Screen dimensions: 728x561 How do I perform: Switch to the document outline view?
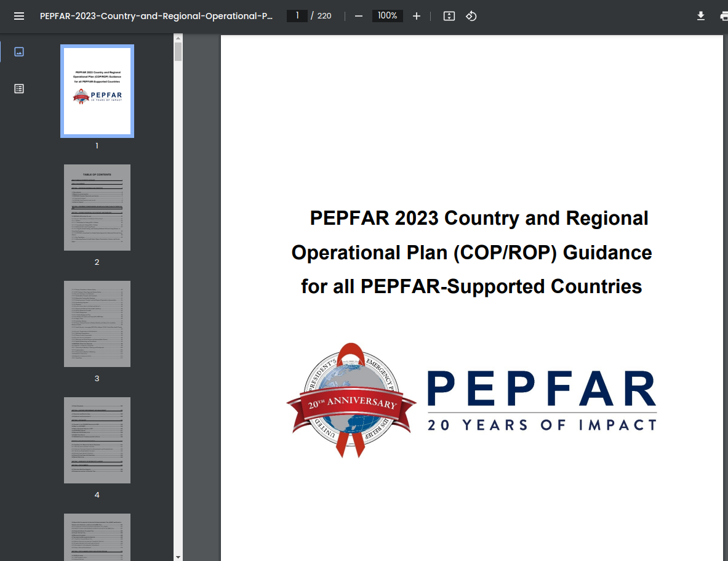19,89
